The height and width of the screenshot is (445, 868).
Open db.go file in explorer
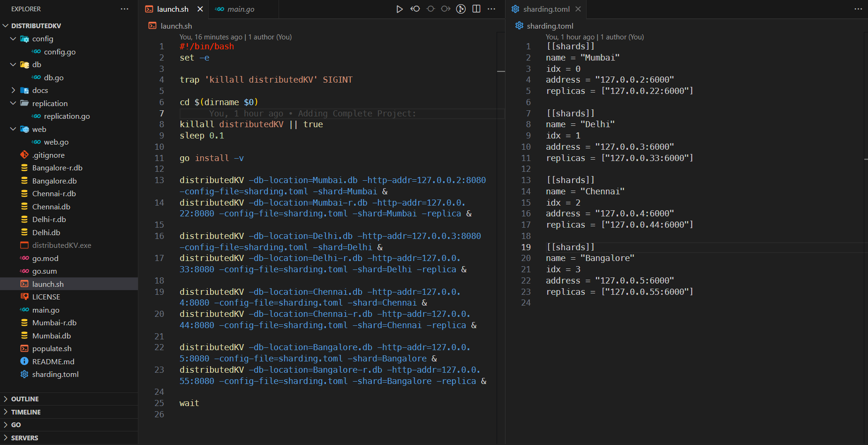coord(53,77)
